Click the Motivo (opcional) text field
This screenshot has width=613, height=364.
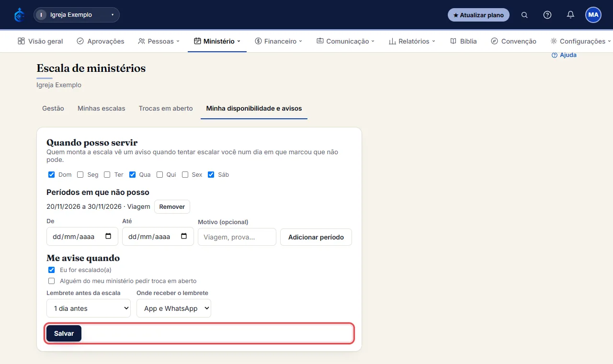[237, 237]
